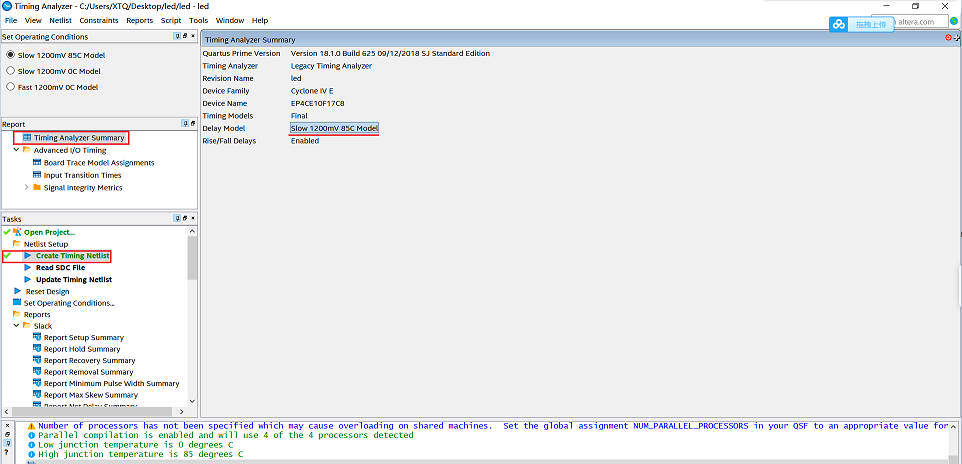Open the View menu
The width and height of the screenshot is (962, 464).
tap(33, 20)
